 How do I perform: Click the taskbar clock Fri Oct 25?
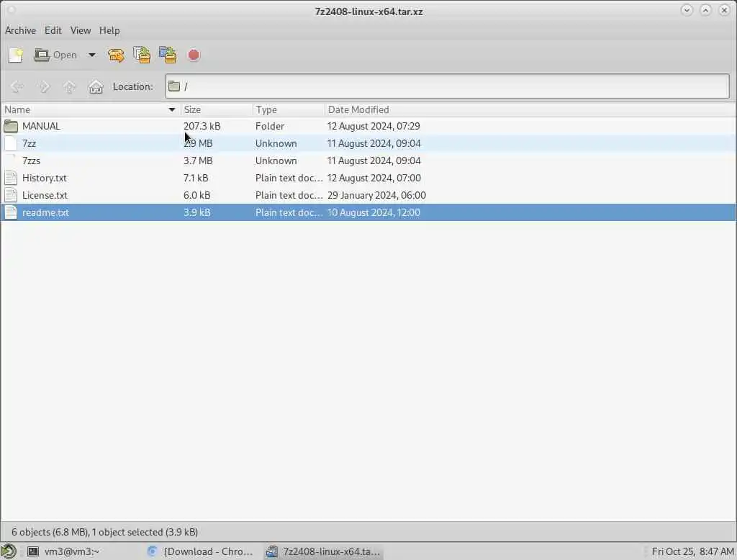tap(692, 551)
